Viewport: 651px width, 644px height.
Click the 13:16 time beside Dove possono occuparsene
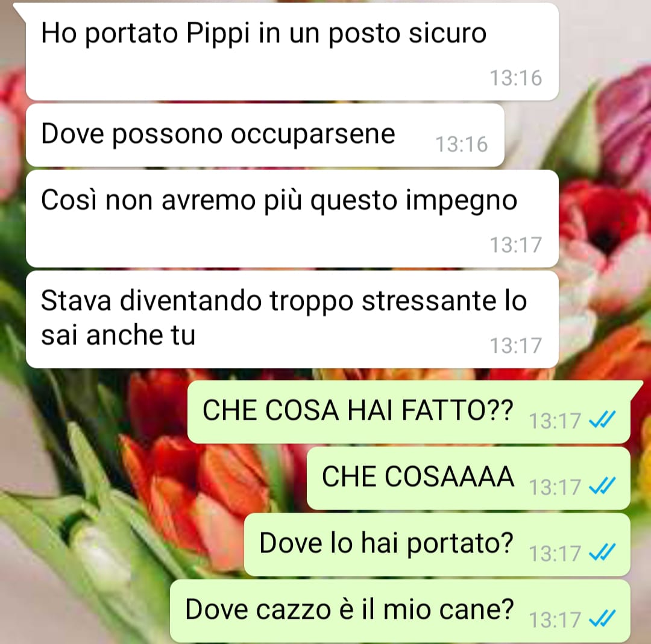(x=461, y=145)
